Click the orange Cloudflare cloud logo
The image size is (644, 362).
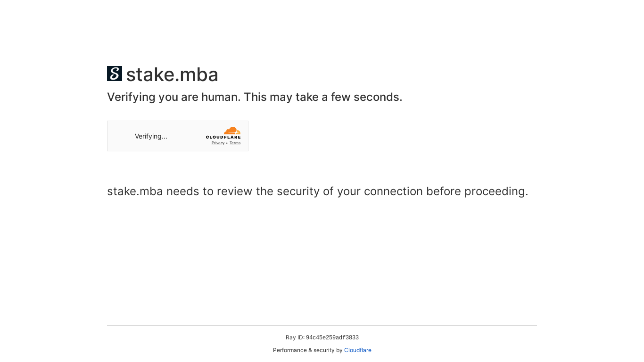[232, 131]
